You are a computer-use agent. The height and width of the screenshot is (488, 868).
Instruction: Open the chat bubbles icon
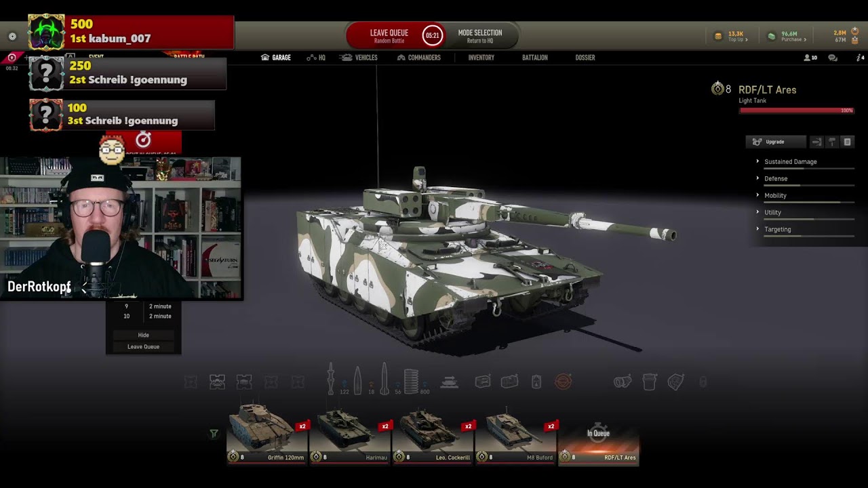(x=833, y=58)
